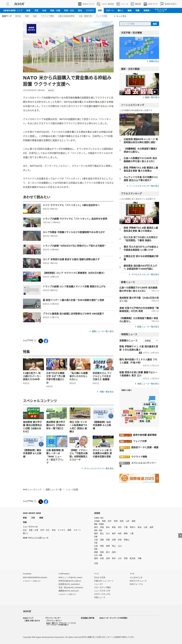Image resolution: width=182 pixels, height=644 pixels.
Task: Open 能登半島地震 最新情報 related link
Action: [144, 435]
